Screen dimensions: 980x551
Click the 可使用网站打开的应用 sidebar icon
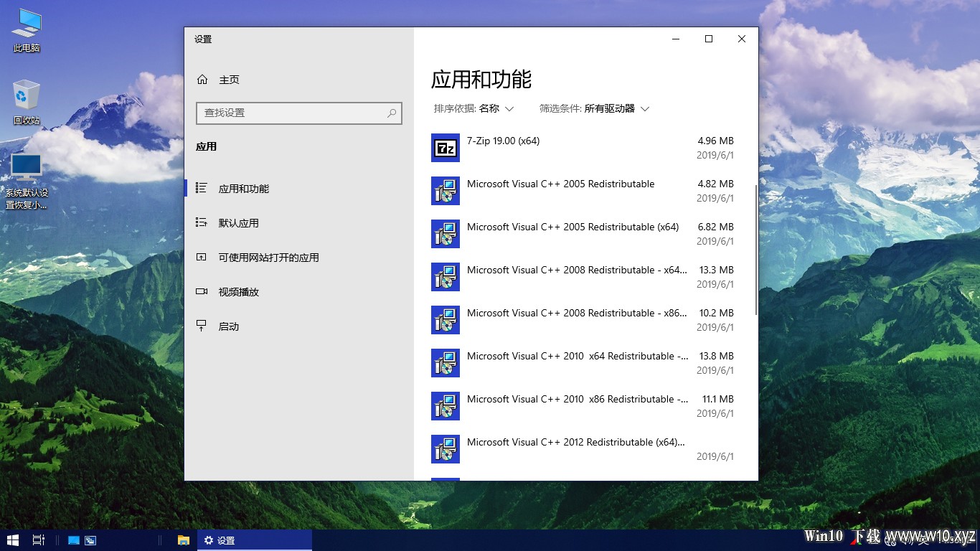(202, 257)
